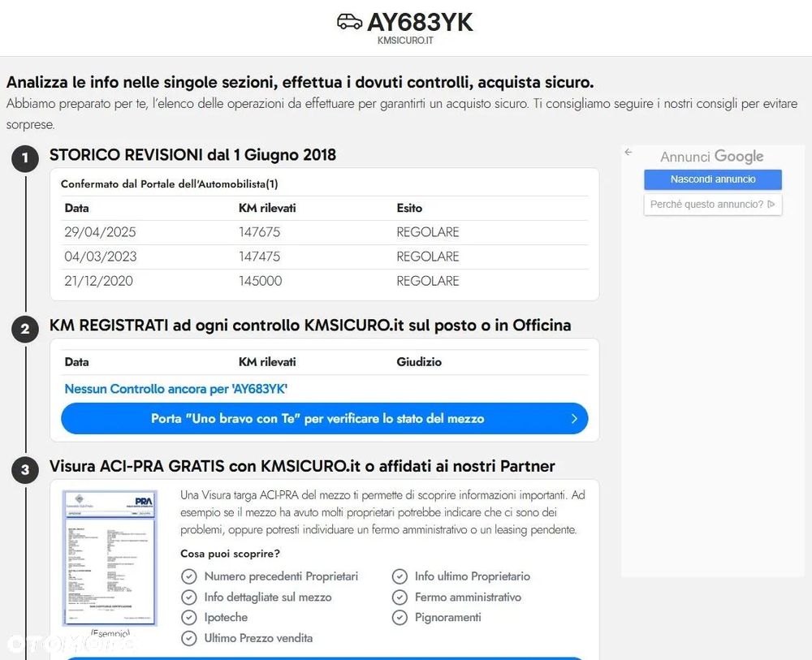Select revision date 21/12/2020
Image resolution: width=812 pixels, height=660 pixels.
(98, 281)
